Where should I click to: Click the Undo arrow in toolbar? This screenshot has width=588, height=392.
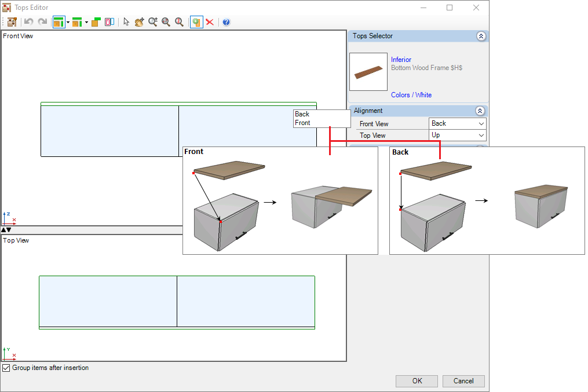28,22
